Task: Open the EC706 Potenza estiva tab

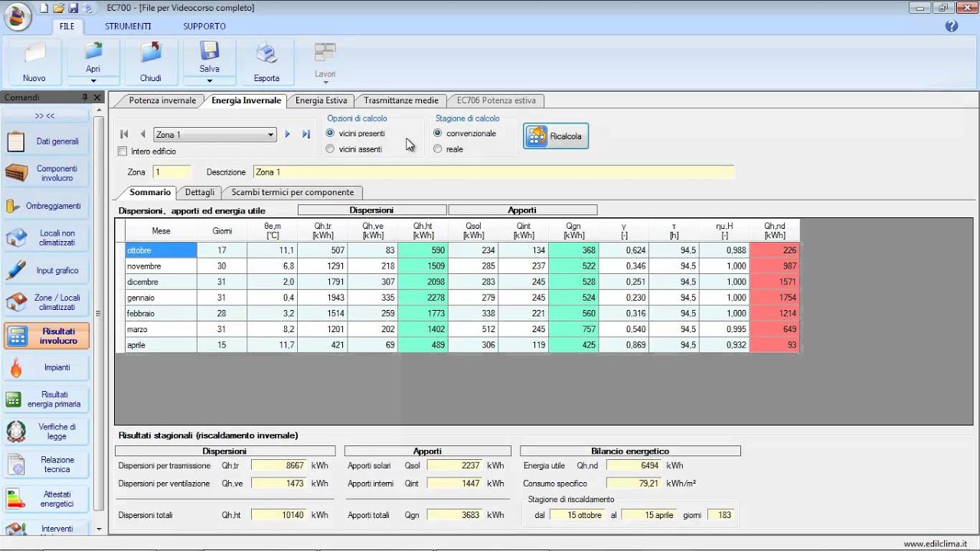Action: click(496, 100)
